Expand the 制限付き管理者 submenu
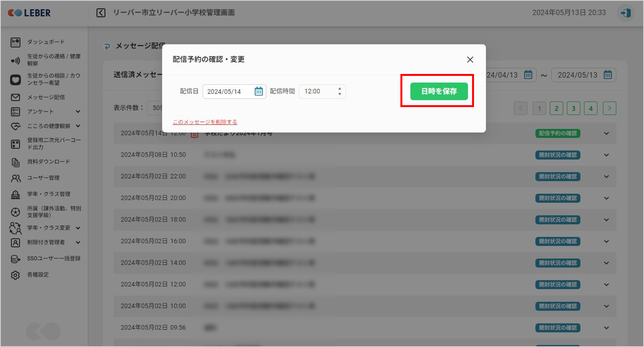Image resolution: width=644 pixels, height=347 pixels. (78, 242)
